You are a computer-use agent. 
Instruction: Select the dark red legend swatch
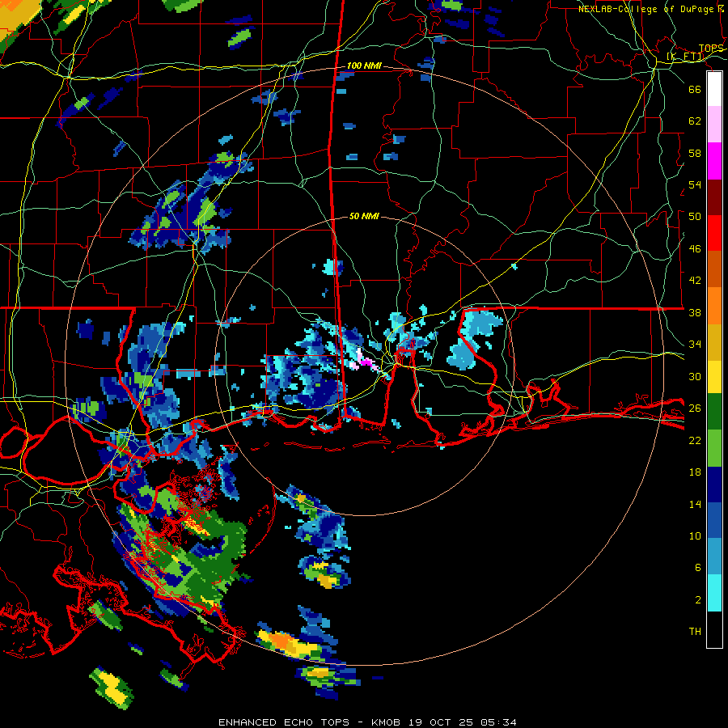[714, 197]
